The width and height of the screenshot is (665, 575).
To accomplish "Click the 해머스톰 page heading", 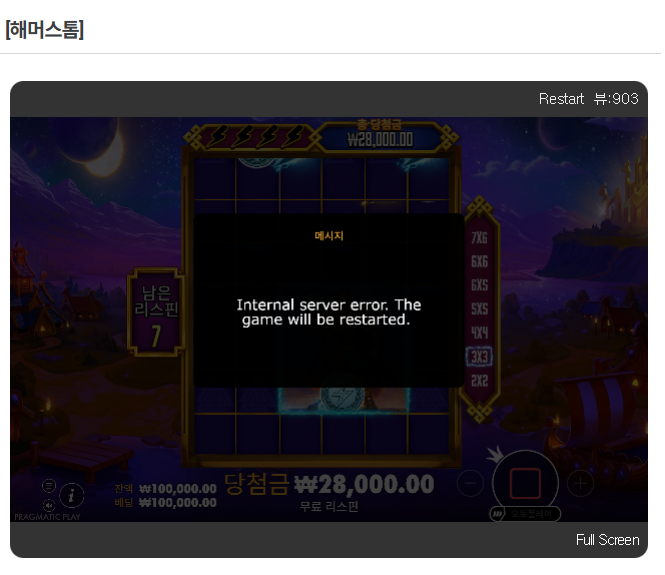I will point(44,30).
